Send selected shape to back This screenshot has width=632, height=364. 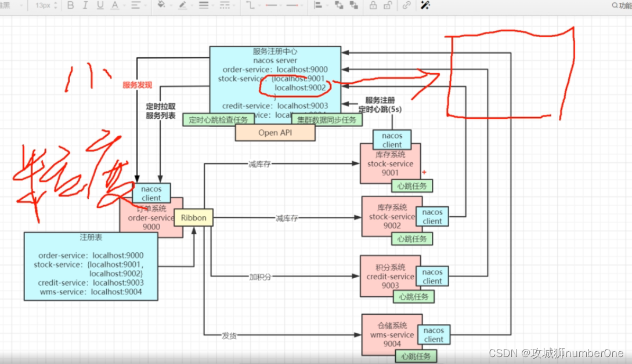coord(354,5)
